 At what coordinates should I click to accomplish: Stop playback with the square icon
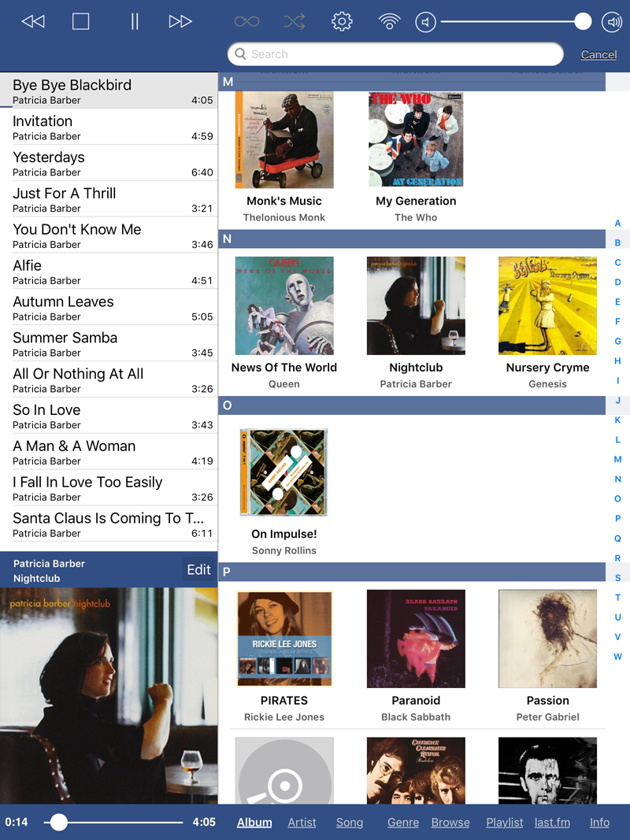[80, 21]
